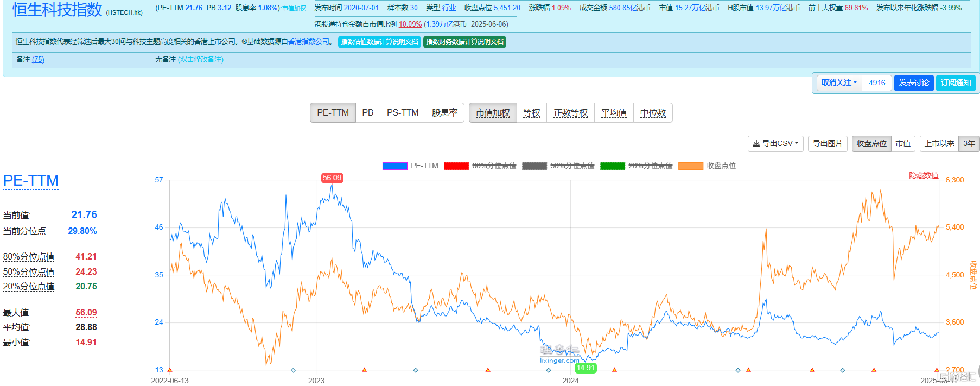Open the 股息率 tab
The height and width of the screenshot is (386, 980).
pos(445,113)
